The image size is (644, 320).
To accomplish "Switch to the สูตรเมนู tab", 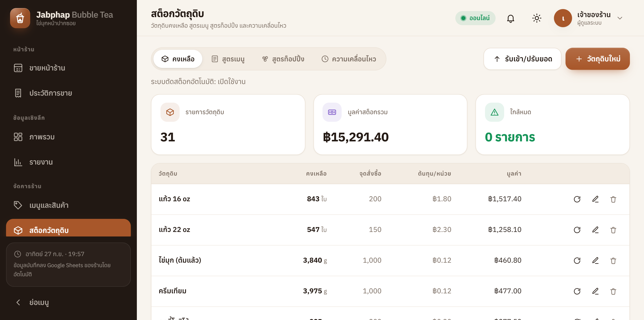I will [x=228, y=59].
